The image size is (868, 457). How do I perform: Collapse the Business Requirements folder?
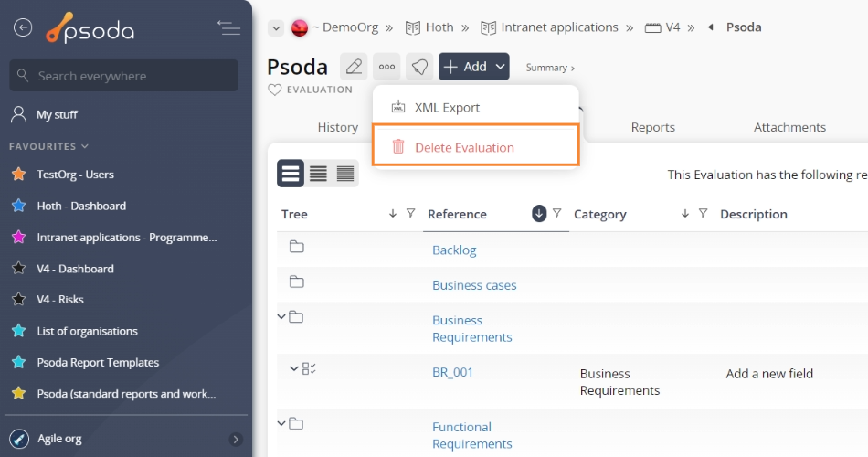point(281,316)
